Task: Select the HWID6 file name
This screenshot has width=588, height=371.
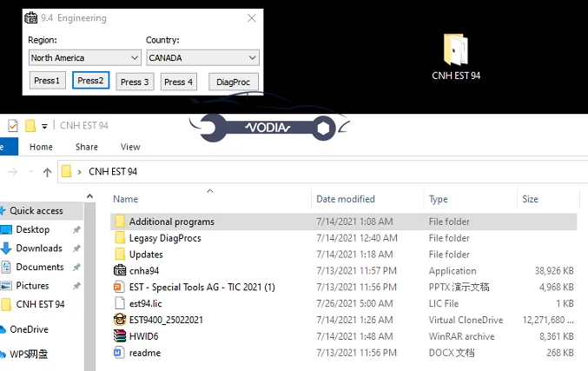Action: [143, 336]
